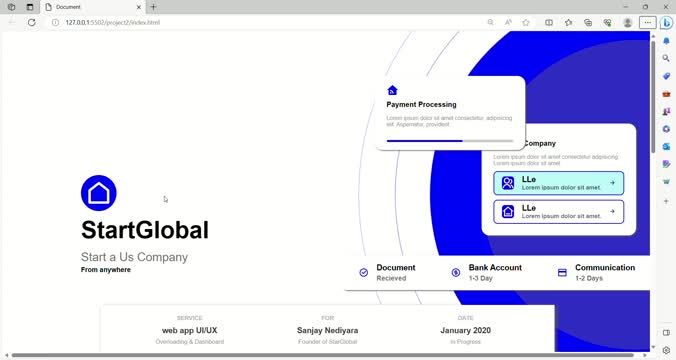Click the StartGlobal blue house logo

pos(99,193)
